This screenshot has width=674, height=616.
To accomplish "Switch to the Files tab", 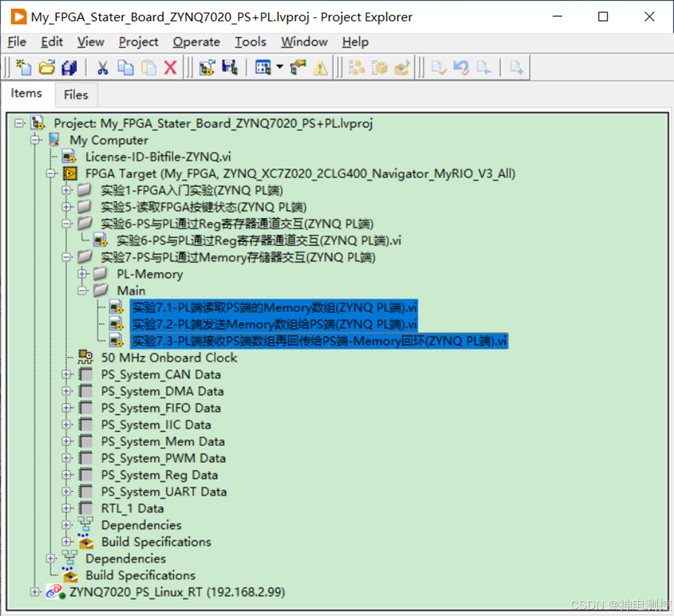I will (x=76, y=94).
